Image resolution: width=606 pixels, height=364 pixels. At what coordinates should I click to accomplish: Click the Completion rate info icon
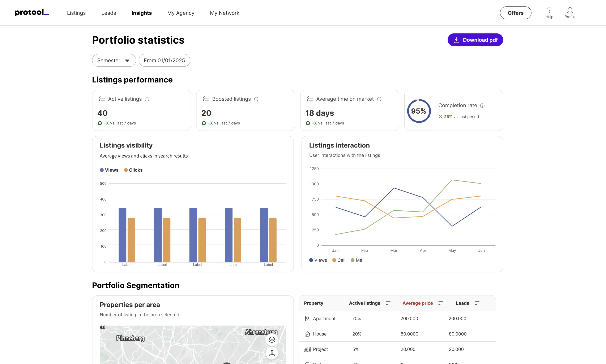pos(482,105)
